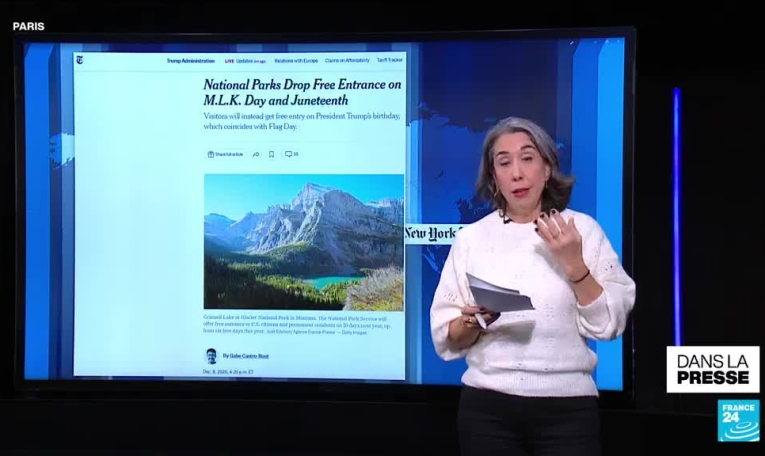Open the Gabe Castro-Root author link

pos(249,356)
